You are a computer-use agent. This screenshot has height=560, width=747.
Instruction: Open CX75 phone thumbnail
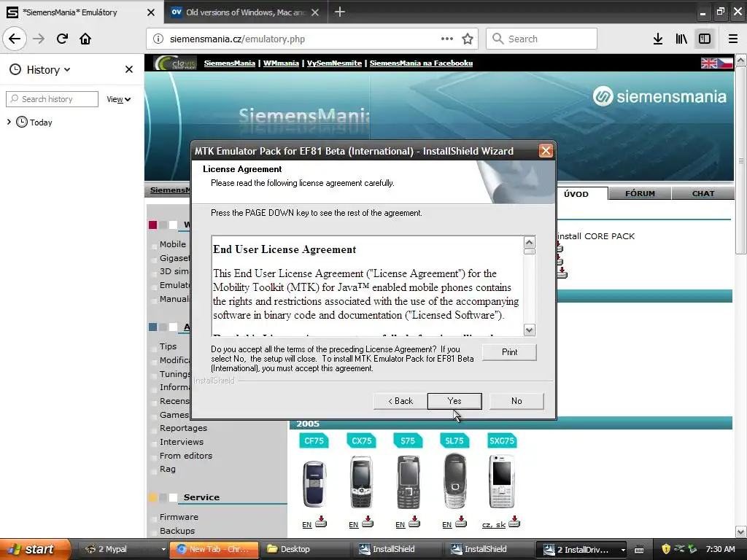[361, 482]
